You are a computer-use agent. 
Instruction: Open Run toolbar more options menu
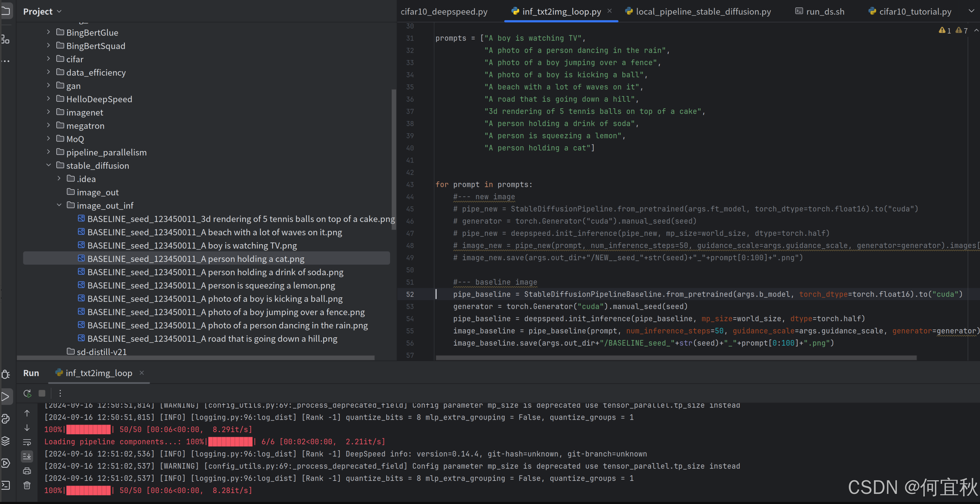pos(60,393)
